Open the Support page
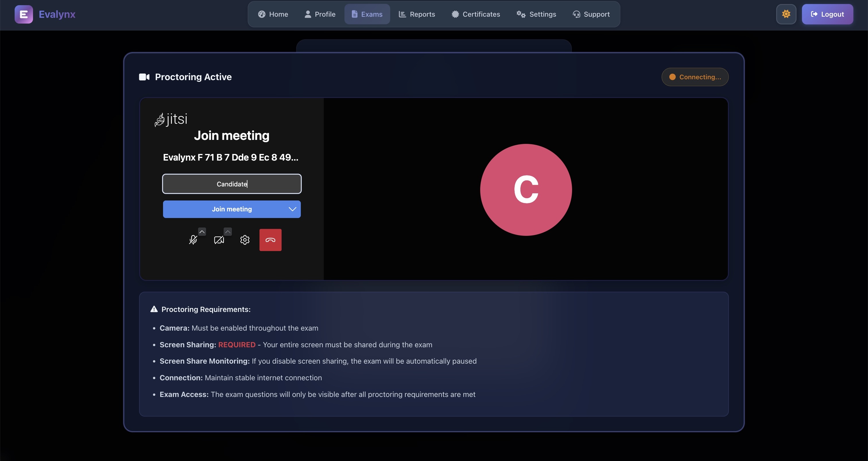The image size is (868, 461). click(x=591, y=14)
